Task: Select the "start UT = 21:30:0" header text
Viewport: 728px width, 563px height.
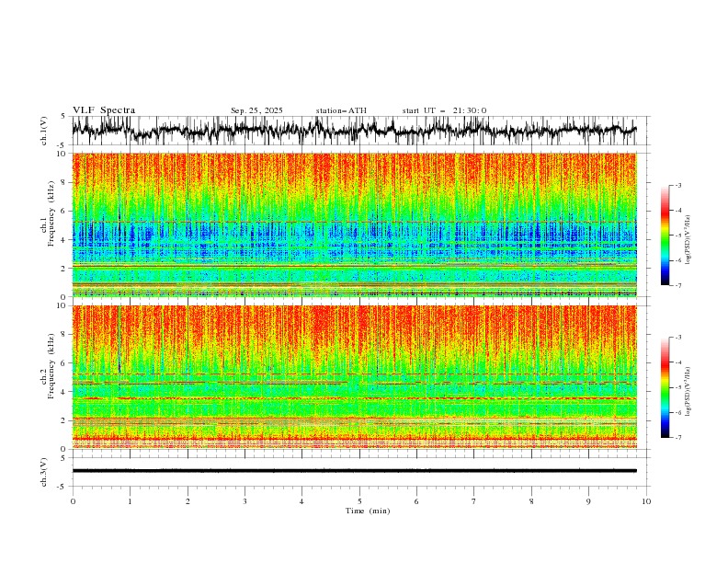Action: [x=444, y=110]
